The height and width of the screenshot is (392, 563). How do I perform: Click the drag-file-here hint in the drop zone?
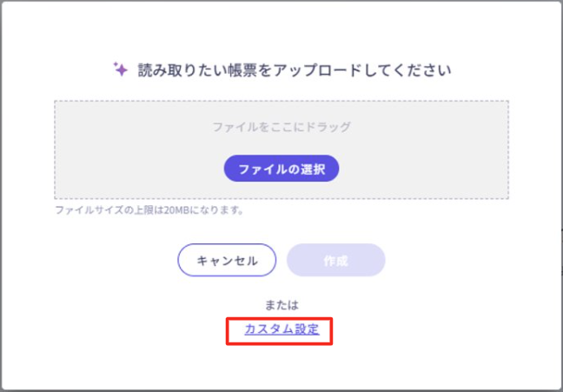(x=281, y=127)
